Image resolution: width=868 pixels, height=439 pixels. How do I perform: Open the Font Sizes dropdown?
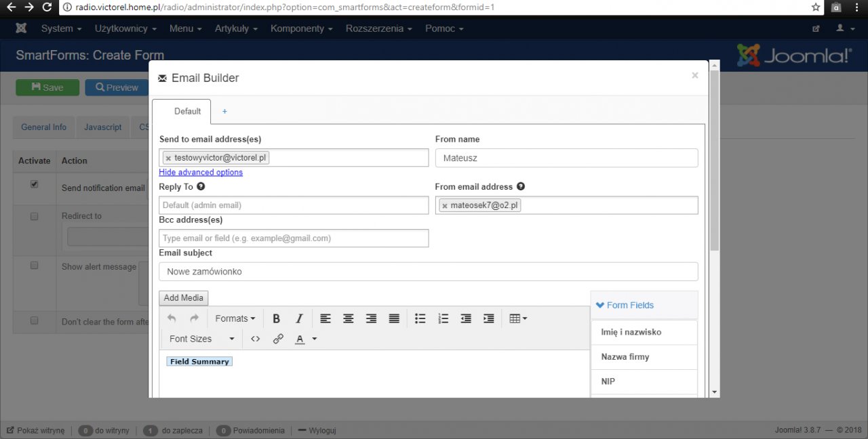pyautogui.click(x=201, y=339)
